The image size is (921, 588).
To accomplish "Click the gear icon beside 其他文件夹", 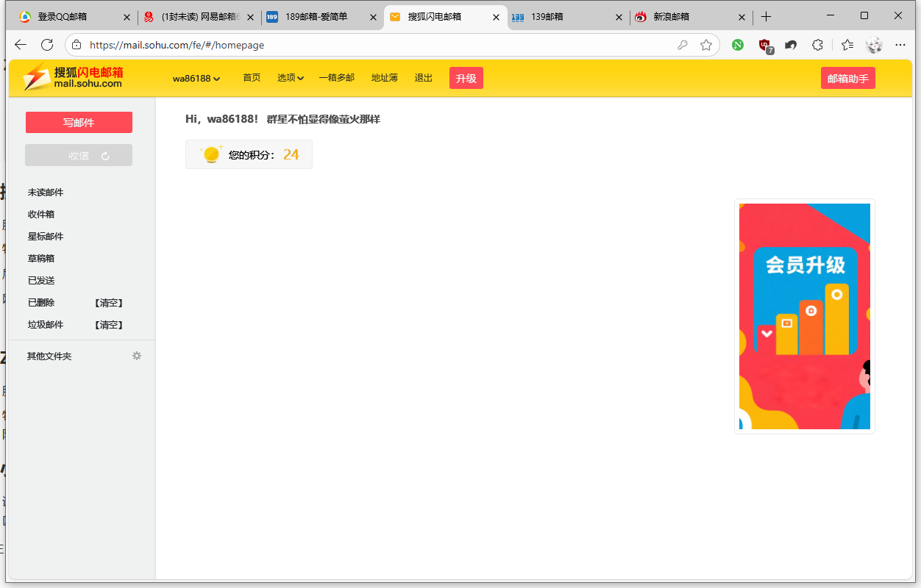I will pos(136,356).
